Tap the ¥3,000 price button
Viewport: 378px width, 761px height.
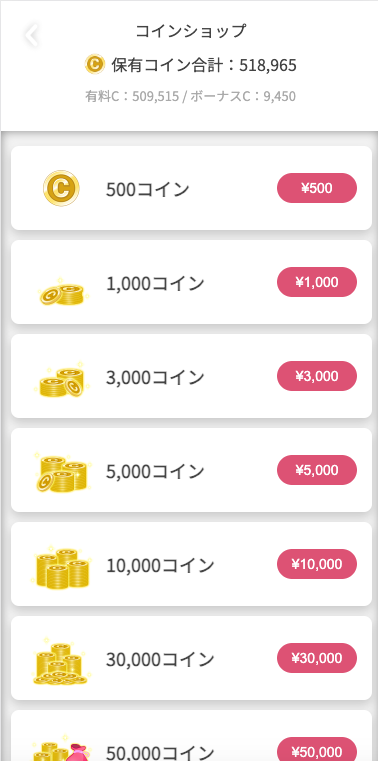317,376
